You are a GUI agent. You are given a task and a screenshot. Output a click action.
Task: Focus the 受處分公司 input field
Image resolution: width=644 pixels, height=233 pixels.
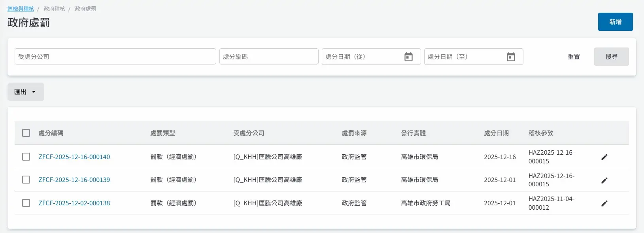[x=115, y=57]
